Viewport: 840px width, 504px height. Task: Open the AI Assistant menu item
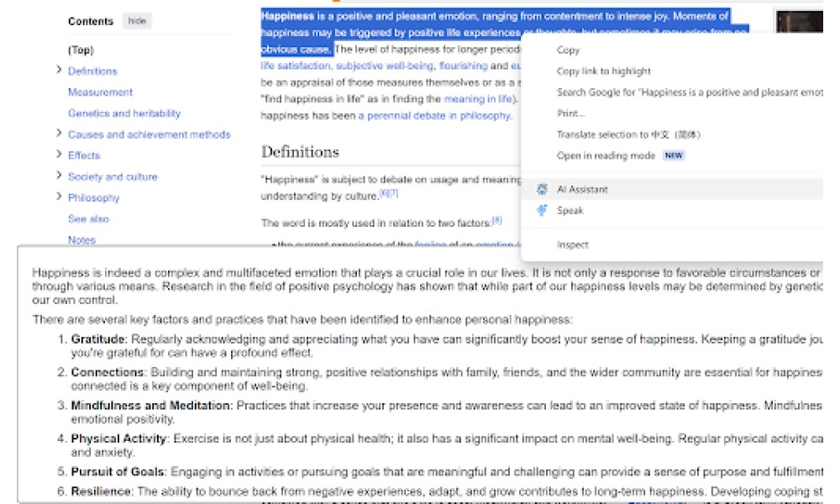(672, 189)
